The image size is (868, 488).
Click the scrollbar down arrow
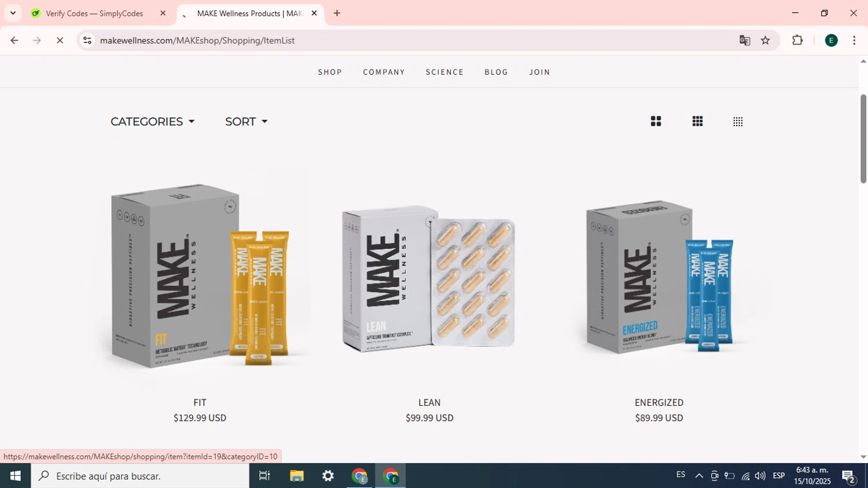point(863,457)
